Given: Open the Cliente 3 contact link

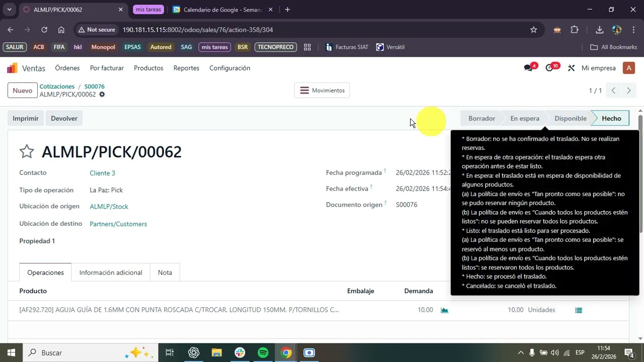Looking at the screenshot, I should (102, 173).
